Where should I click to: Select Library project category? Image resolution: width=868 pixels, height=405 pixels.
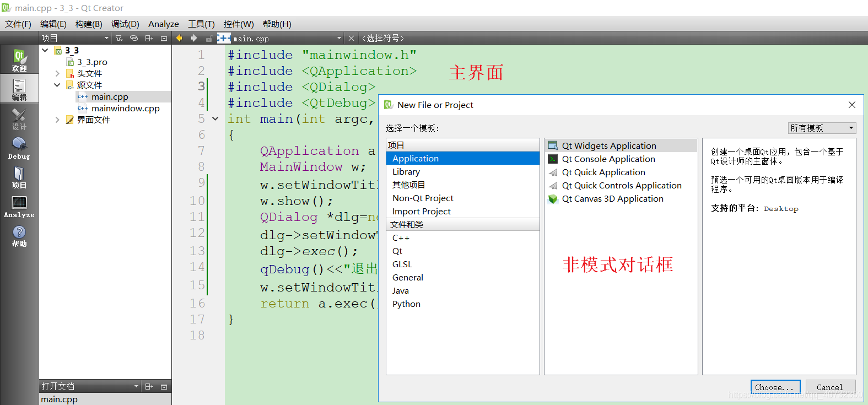click(463, 171)
